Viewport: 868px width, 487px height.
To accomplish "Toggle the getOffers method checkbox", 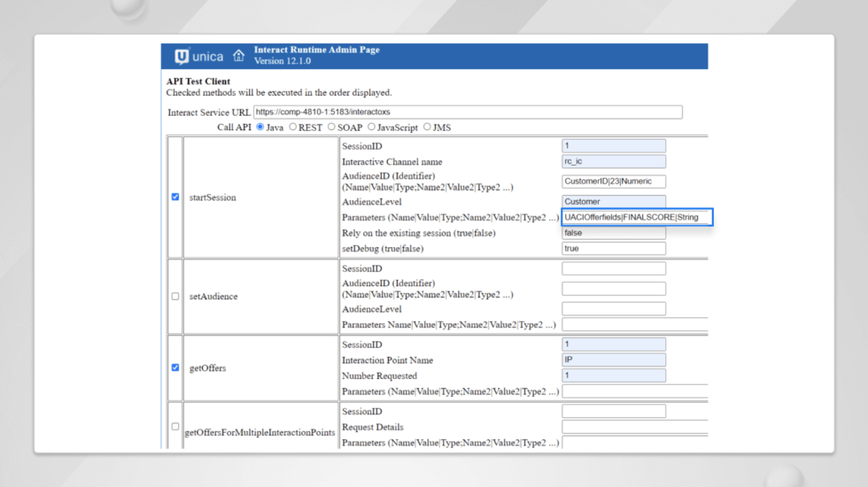I will [x=175, y=367].
